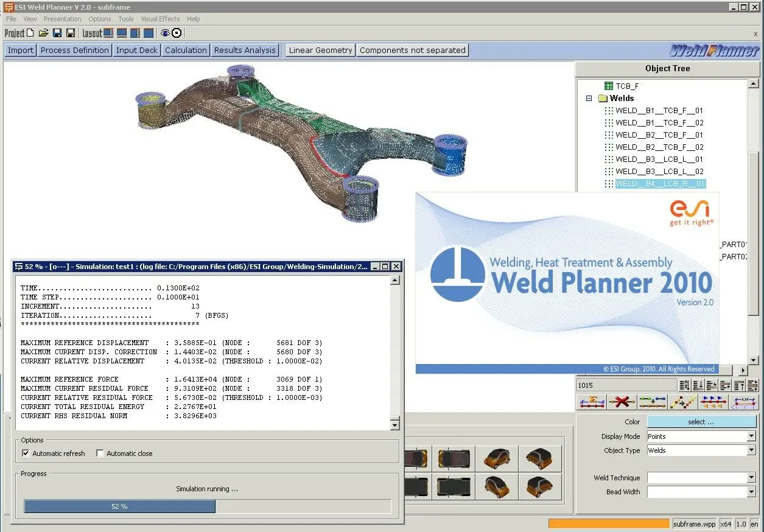Click the move item down list icon
The image size is (764, 532).
[712, 385]
